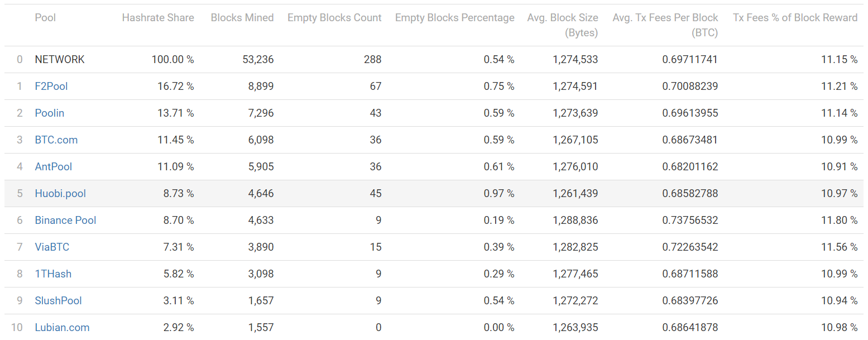Sort by Avg. Block Size (Bytes)
This screenshot has height=340, width=868.
(x=562, y=25)
